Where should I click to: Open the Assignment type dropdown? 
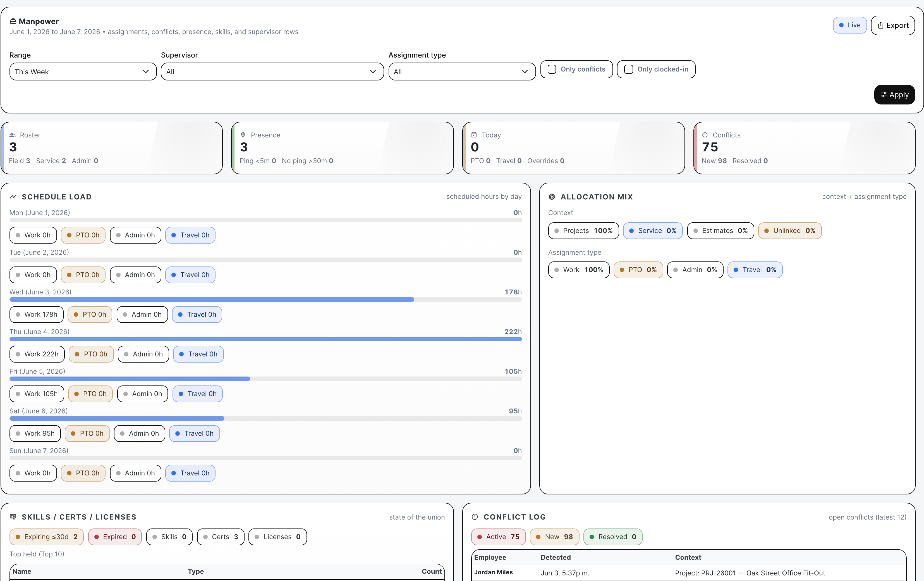tap(462, 72)
